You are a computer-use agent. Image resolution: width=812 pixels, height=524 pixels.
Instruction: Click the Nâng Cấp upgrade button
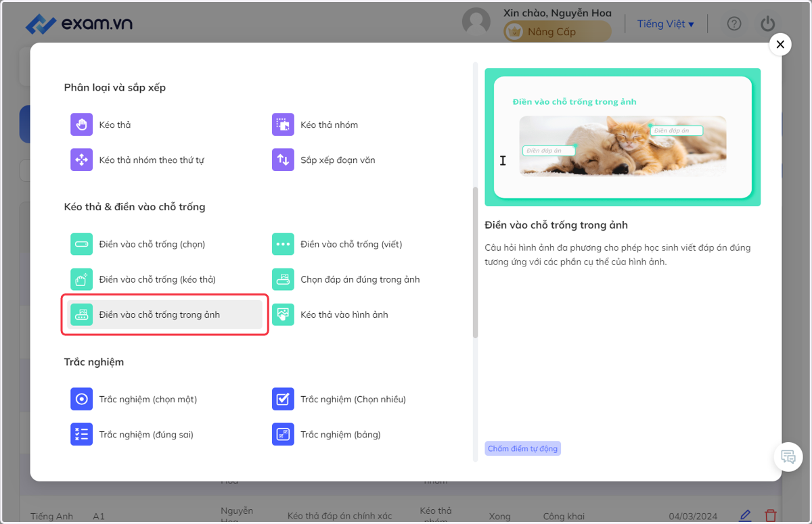pyautogui.click(x=557, y=32)
